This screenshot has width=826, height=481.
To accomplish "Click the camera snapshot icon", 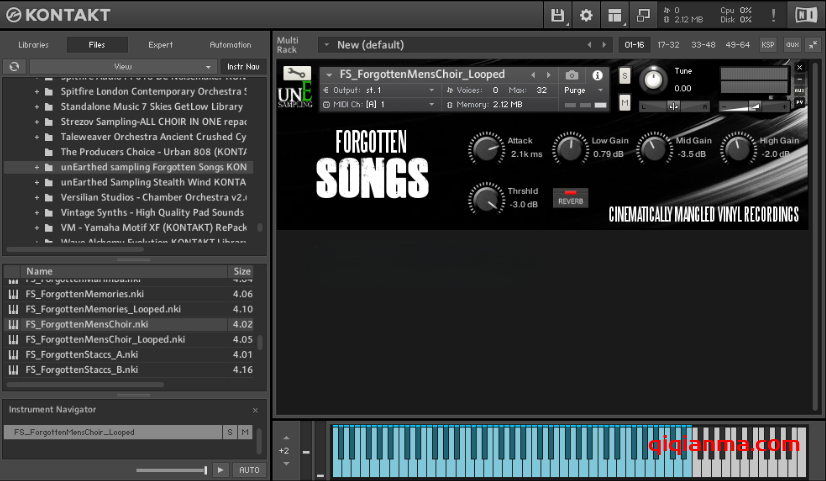I will tap(572, 75).
